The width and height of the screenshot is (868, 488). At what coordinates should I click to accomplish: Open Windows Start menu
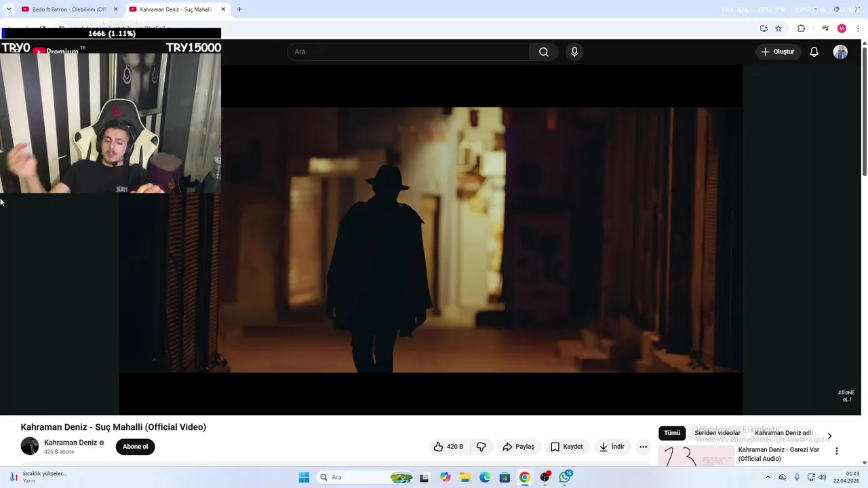coord(304,477)
